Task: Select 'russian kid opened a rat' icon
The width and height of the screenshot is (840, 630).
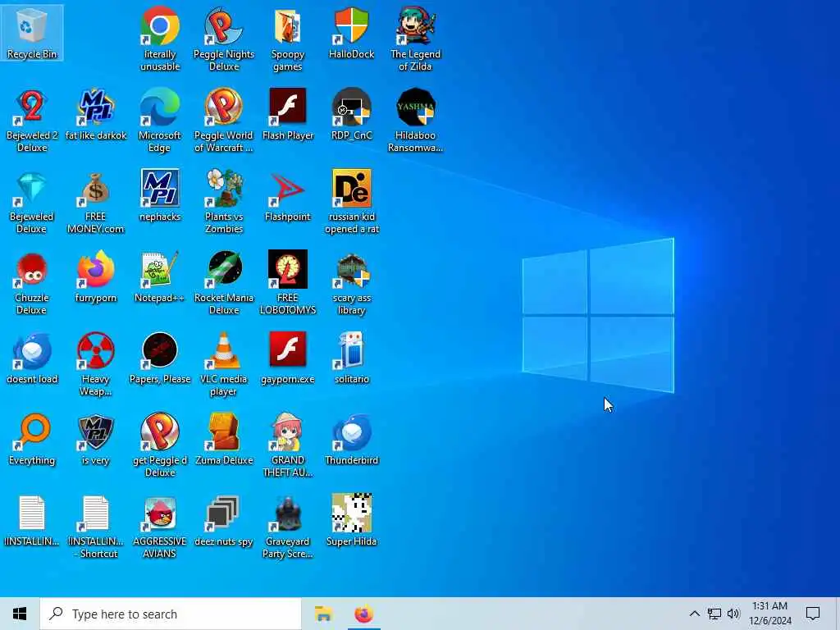Action: coord(351,202)
